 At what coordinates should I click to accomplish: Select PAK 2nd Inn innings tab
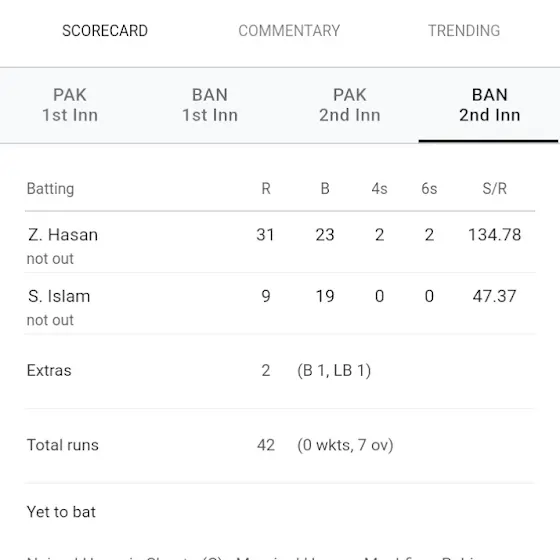(350, 105)
